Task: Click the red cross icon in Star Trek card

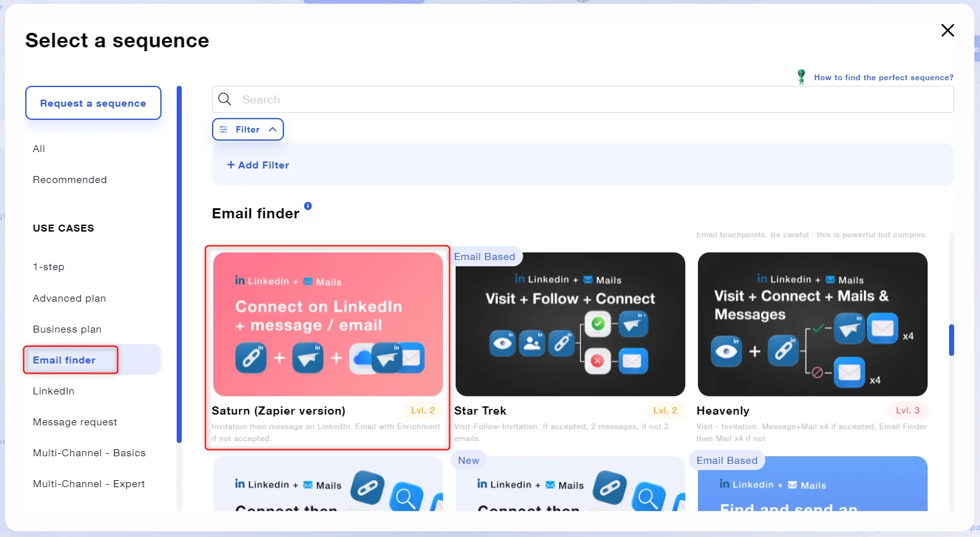Action: click(x=597, y=361)
